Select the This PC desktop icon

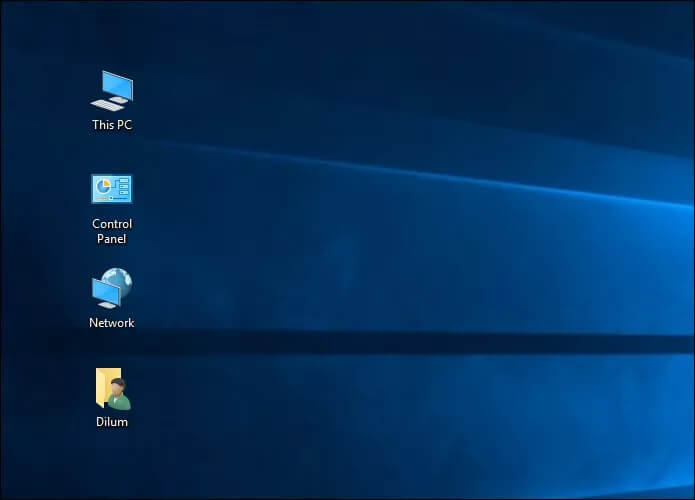pyautogui.click(x=112, y=91)
